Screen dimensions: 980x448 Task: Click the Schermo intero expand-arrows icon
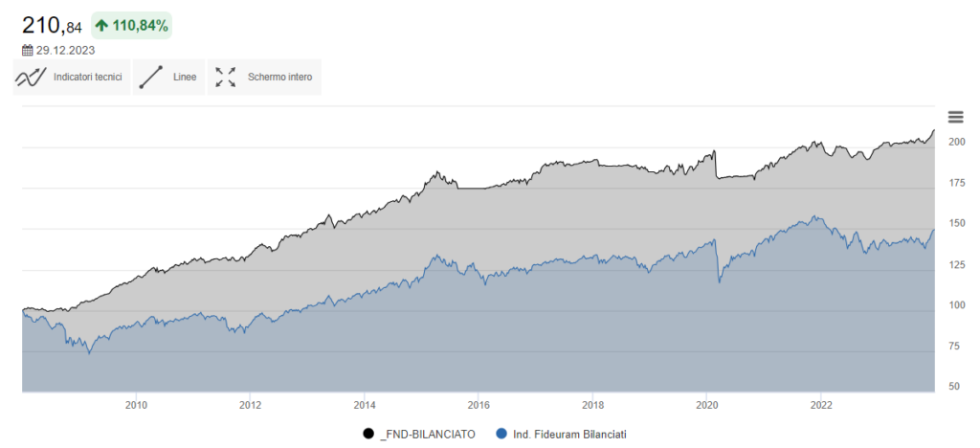[226, 78]
